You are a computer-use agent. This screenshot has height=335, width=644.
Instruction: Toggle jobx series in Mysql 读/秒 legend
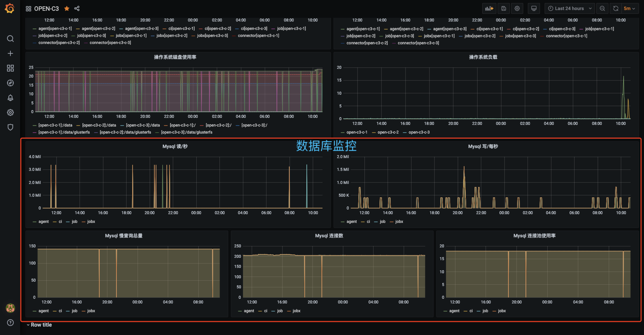tap(91, 222)
